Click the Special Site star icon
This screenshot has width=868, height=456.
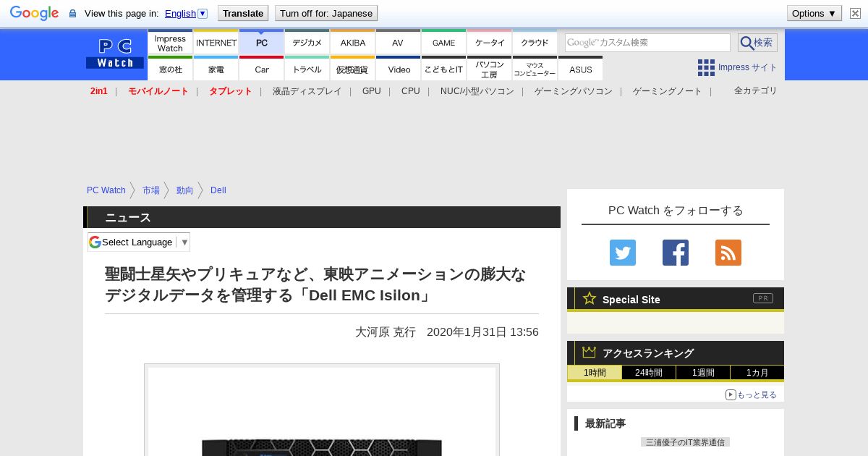click(x=590, y=298)
